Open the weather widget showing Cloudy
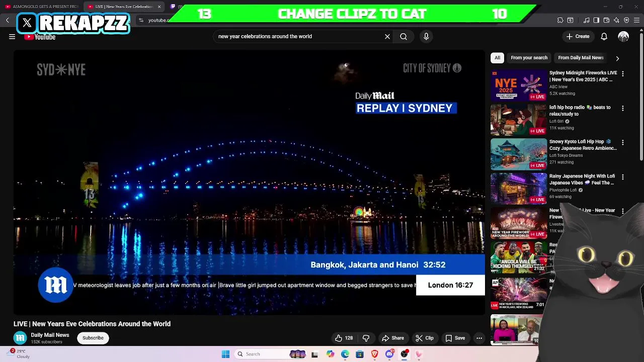 19,354
